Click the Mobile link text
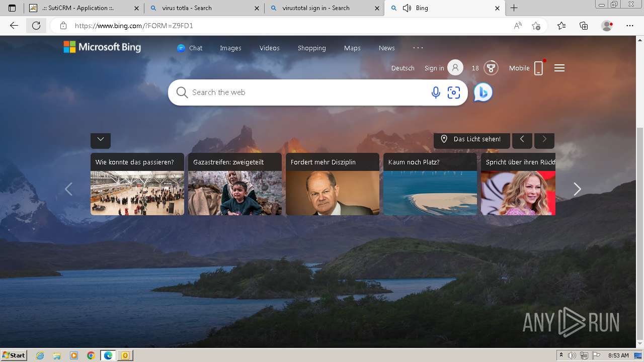 point(519,68)
